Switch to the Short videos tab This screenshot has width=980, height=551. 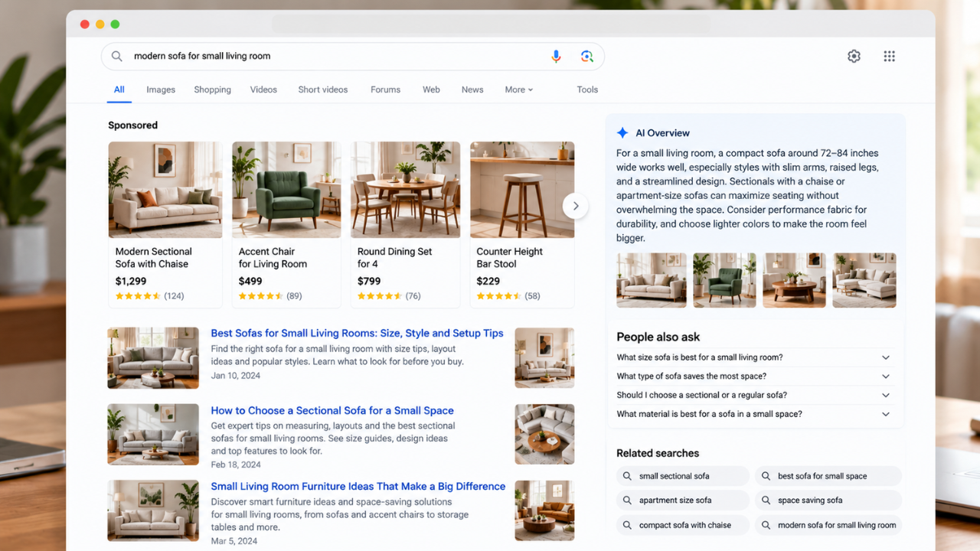click(323, 90)
